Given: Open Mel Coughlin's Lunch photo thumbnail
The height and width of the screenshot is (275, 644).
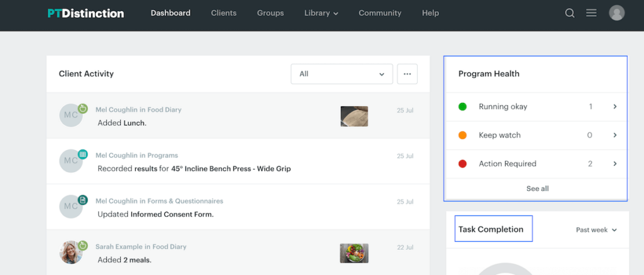Looking at the screenshot, I should (x=354, y=116).
